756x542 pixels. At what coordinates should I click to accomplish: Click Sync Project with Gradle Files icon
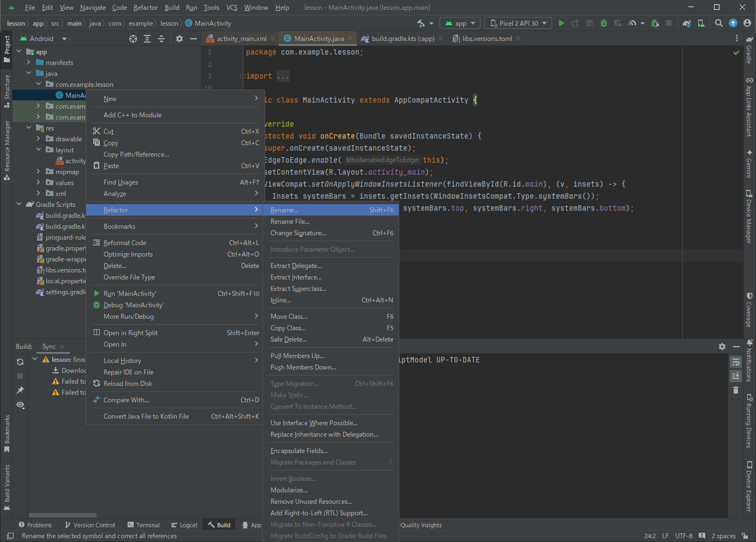coord(687,23)
